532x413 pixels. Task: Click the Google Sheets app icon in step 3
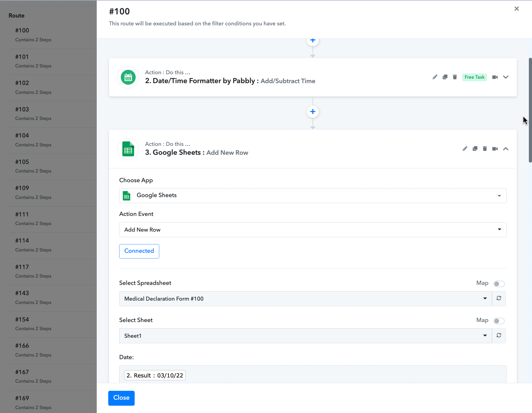coord(128,149)
